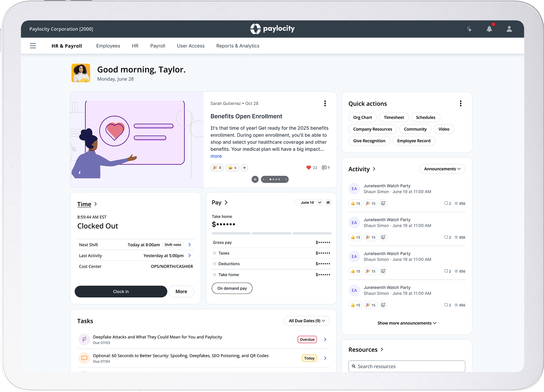
Task: Open the hamburger navigation menu
Action: pos(33,46)
